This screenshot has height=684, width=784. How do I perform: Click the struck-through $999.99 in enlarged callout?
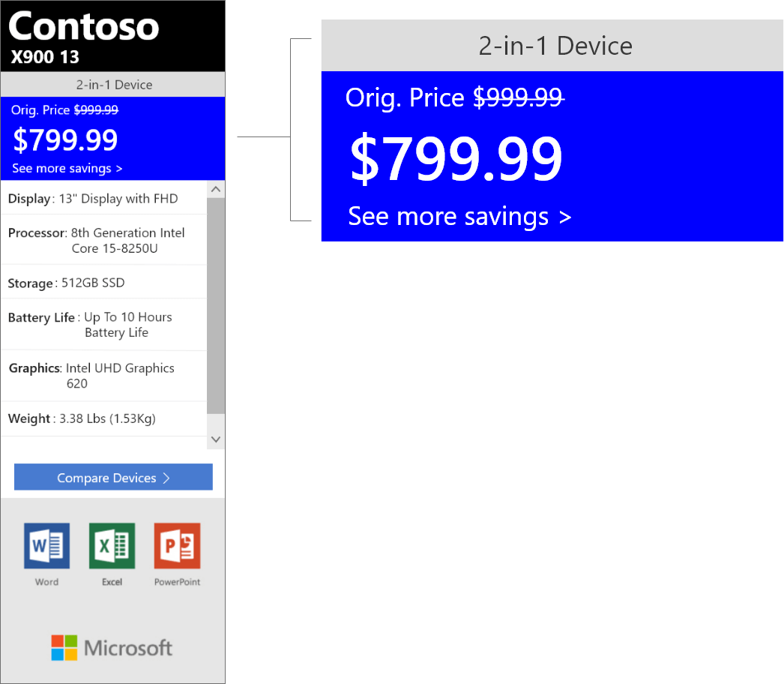(518, 97)
